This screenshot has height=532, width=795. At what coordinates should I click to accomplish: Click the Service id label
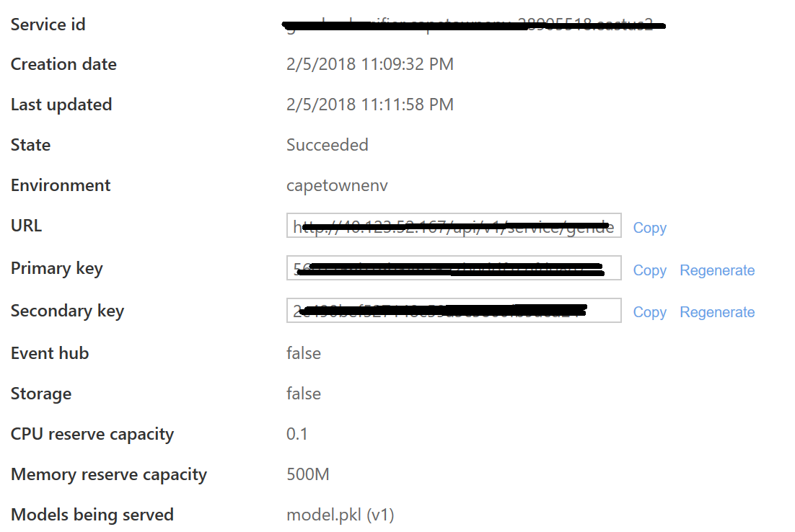[48, 25]
